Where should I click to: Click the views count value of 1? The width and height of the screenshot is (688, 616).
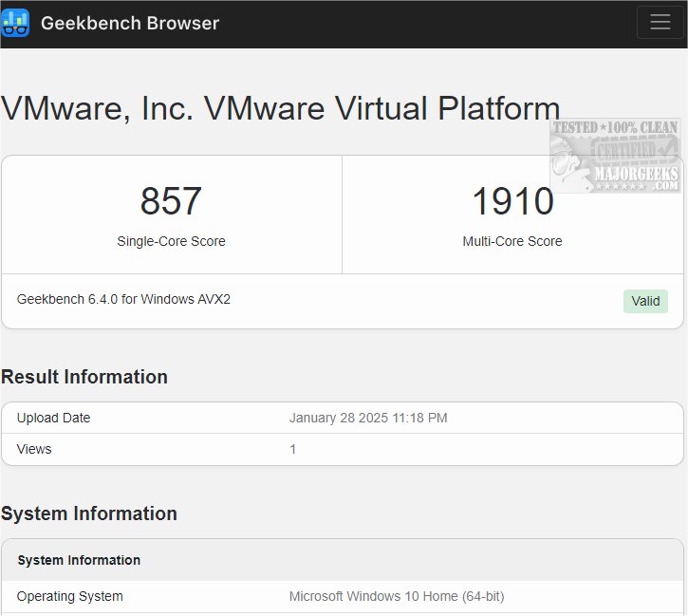[x=293, y=449]
